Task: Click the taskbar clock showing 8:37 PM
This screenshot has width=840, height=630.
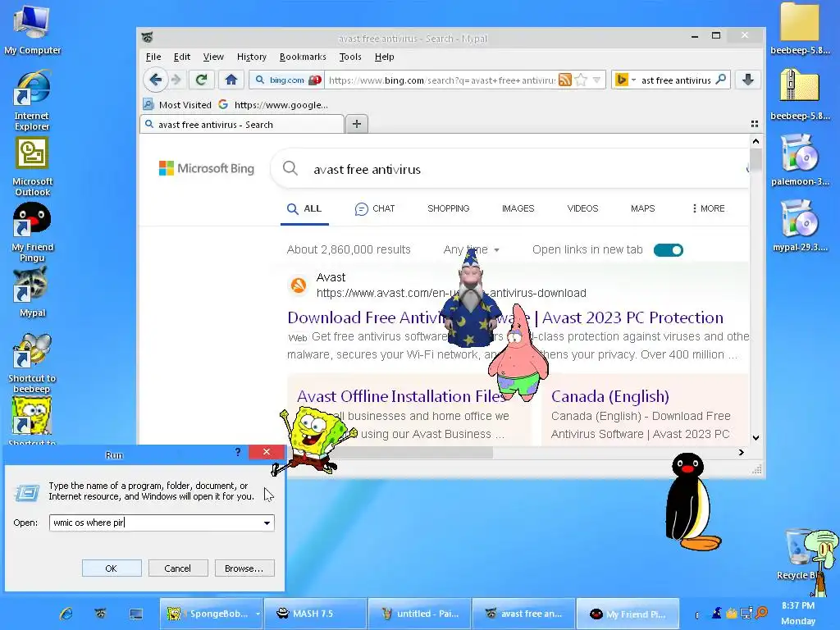Action: pos(798,606)
